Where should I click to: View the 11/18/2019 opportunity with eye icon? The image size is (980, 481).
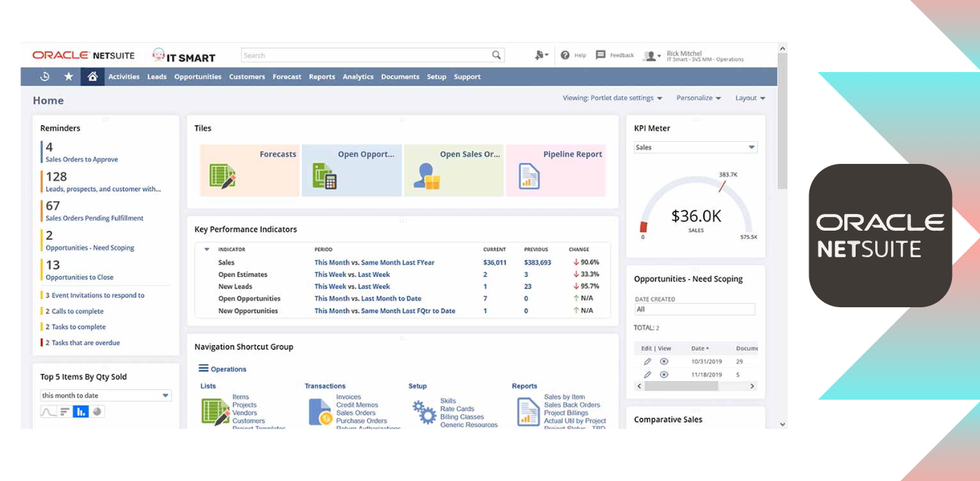[x=664, y=375]
